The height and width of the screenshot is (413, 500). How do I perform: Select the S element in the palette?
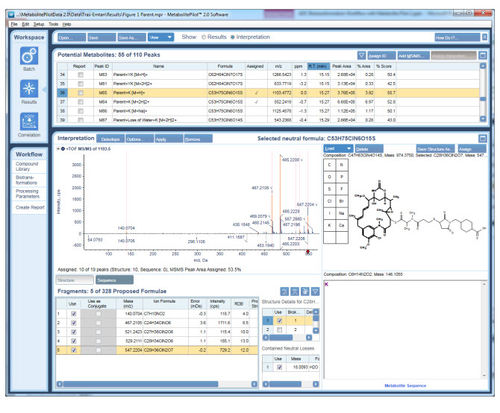click(x=330, y=189)
